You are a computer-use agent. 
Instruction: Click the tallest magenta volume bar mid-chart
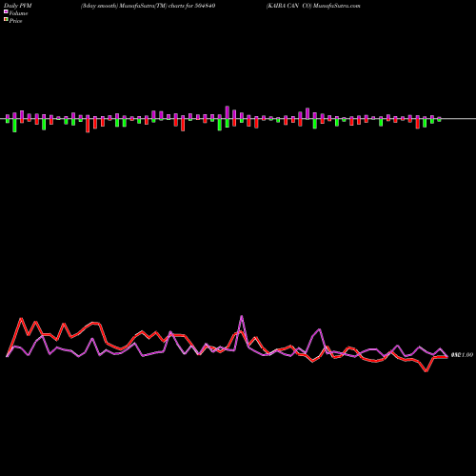228,112
